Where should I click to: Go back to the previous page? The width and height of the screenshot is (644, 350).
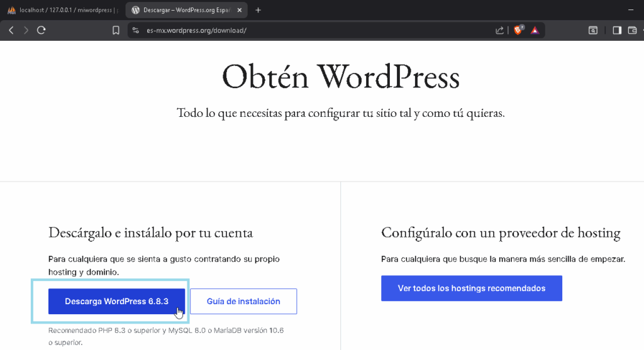pyautogui.click(x=11, y=30)
